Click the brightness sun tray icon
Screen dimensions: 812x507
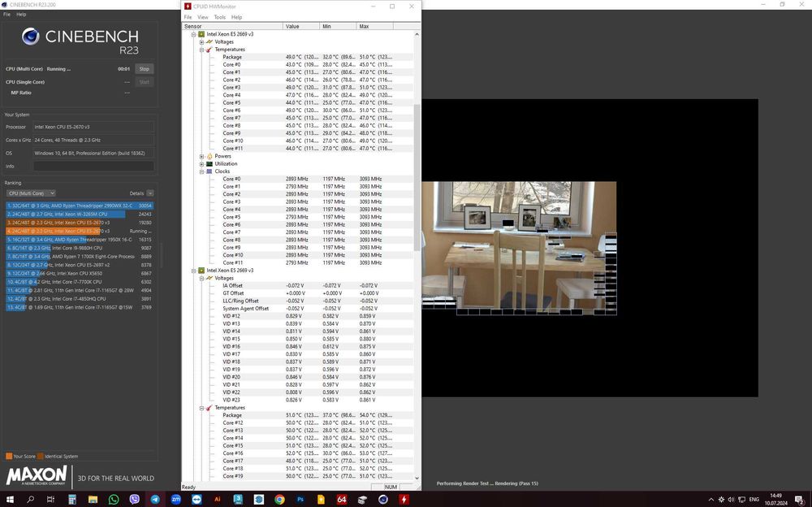pos(721,500)
